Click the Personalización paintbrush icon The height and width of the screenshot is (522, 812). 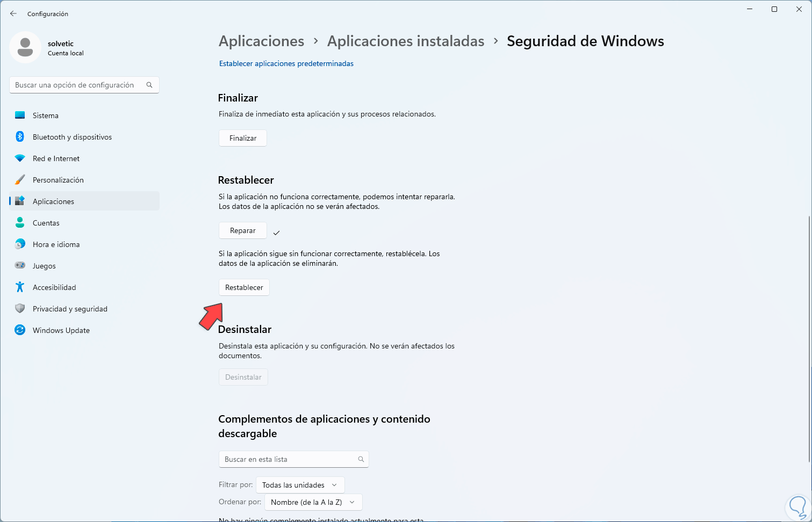pos(20,180)
